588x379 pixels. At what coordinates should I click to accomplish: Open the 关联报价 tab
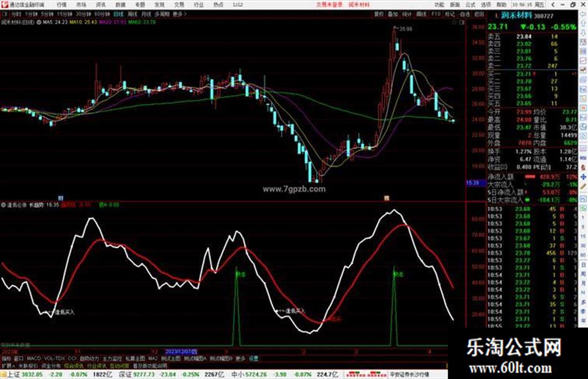coord(28,365)
